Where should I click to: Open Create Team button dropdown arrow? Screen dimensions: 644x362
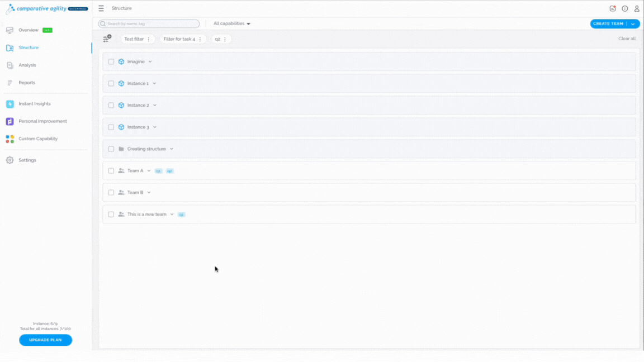[x=633, y=24]
